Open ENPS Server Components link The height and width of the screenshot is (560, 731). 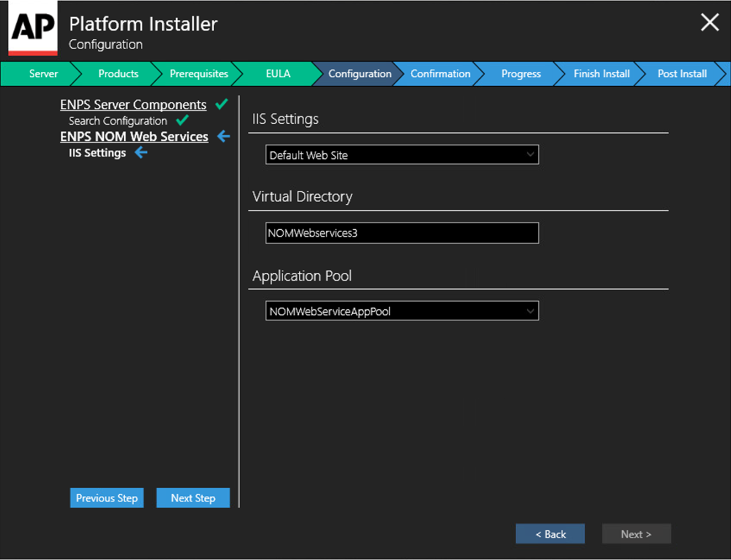(133, 104)
